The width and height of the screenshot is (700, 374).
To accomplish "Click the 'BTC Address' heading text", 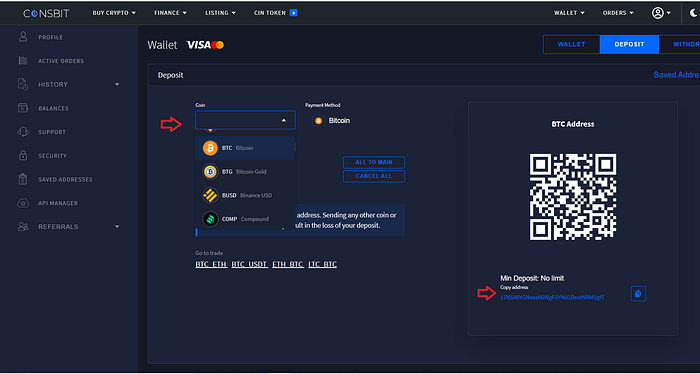I will pyautogui.click(x=573, y=124).
